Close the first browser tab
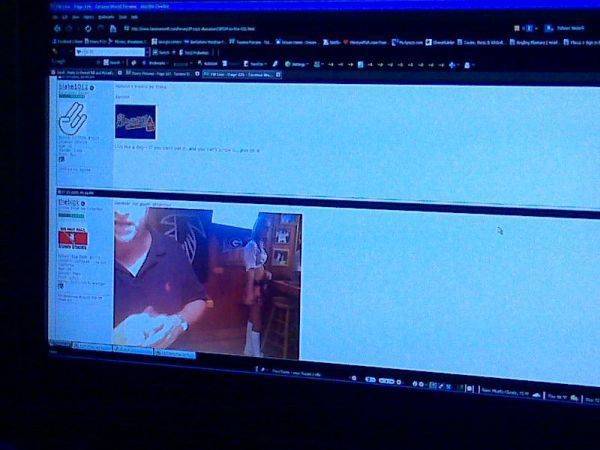 [x=119, y=73]
